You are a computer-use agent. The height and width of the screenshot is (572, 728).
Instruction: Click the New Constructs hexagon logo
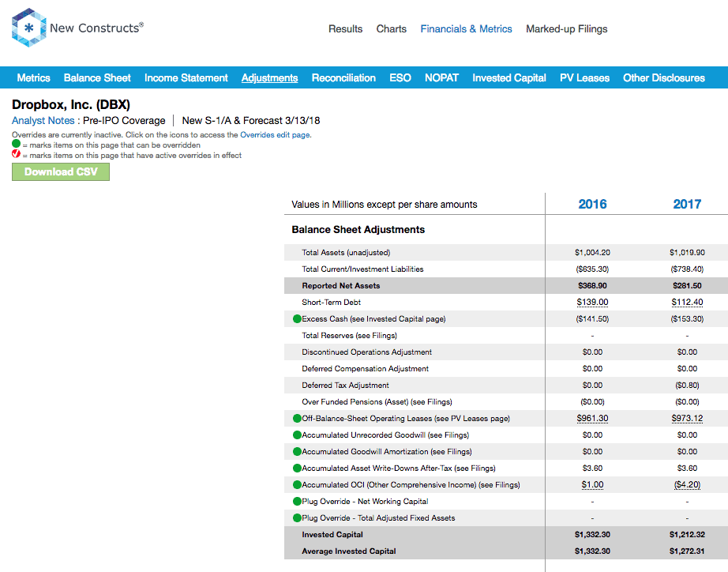pos(28,28)
